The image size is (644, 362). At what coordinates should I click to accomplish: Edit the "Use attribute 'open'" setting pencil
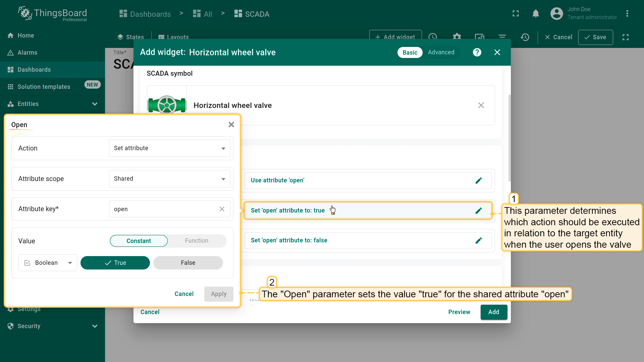tap(479, 180)
